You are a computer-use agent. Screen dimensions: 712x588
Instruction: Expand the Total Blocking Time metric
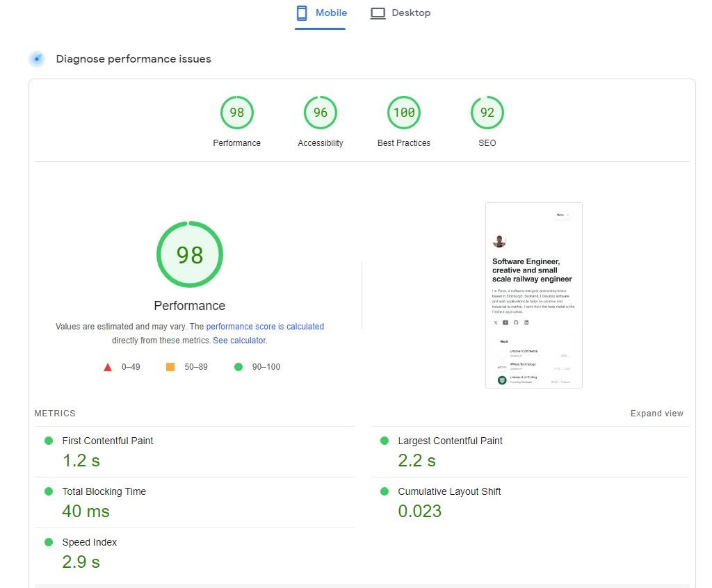coord(195,503)
